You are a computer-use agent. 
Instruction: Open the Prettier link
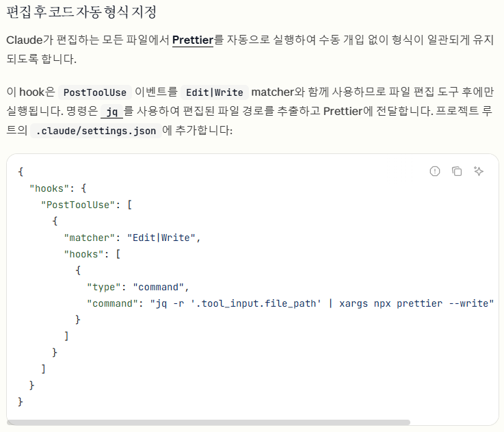(x=193, y=40)
